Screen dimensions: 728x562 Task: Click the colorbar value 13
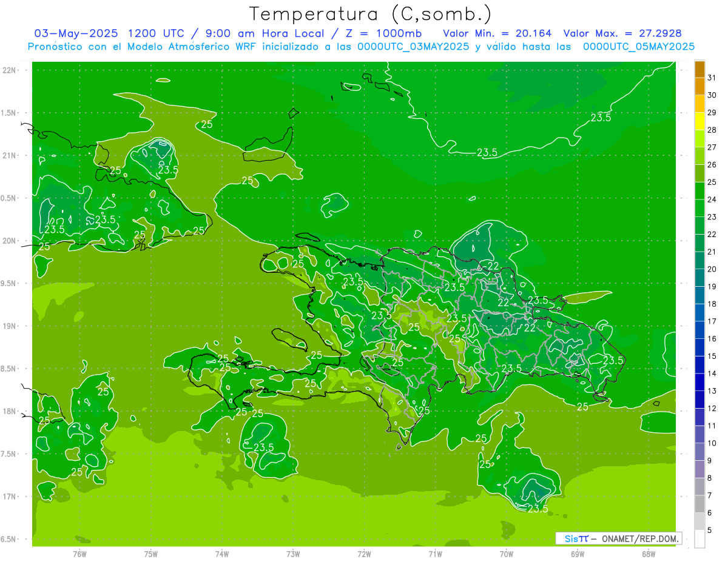712,391
